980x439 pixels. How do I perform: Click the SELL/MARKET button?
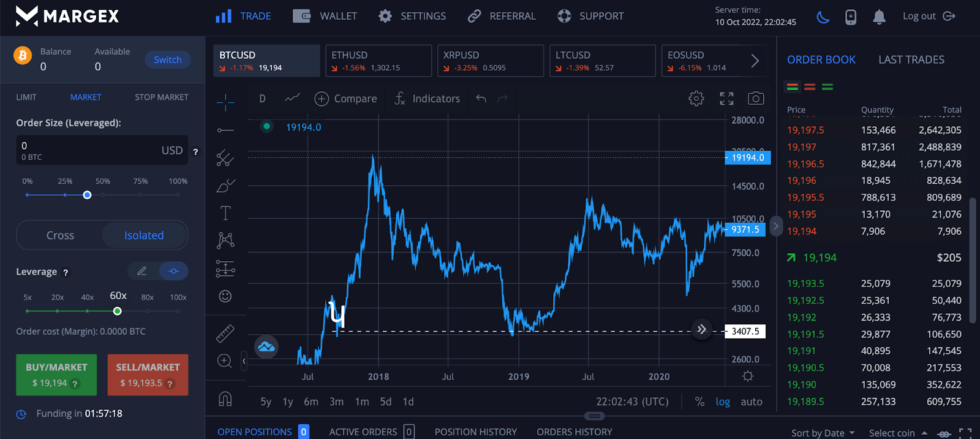pyautogui.click(x=148, y=375)
